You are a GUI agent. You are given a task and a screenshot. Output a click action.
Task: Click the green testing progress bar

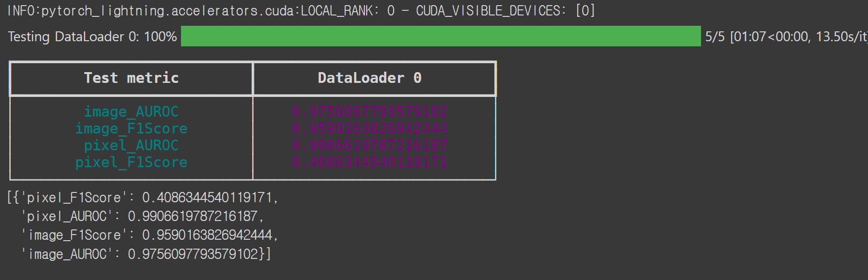coord(441,36)
